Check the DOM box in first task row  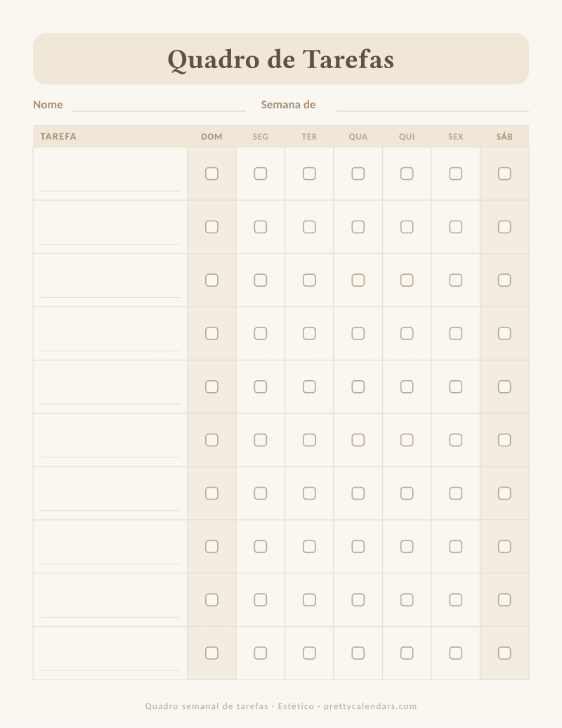(211, 174)
